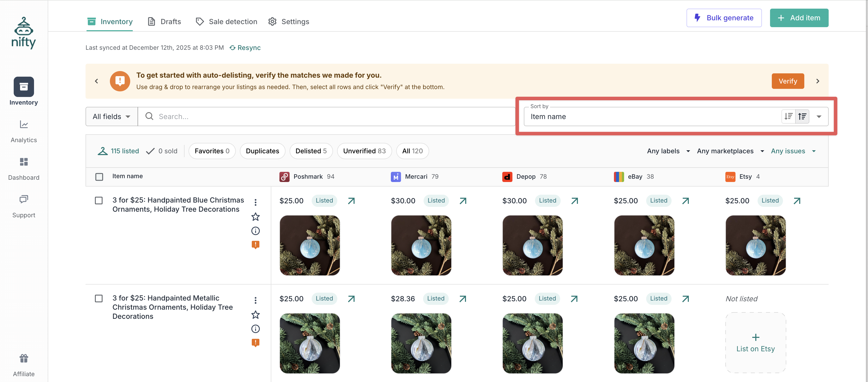The image size is (868, 382).
Task: Click the Resync link
Action: (245, 47)
